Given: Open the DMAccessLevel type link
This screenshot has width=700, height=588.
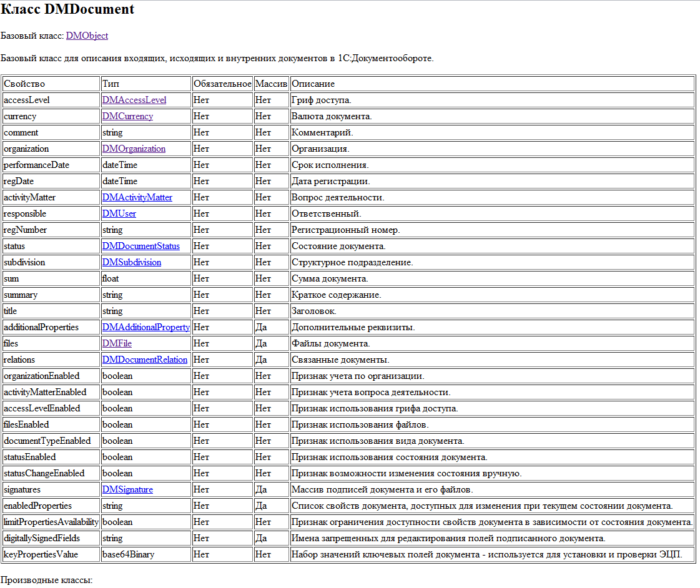Looking at the screenshot, I should click(134, 100).
